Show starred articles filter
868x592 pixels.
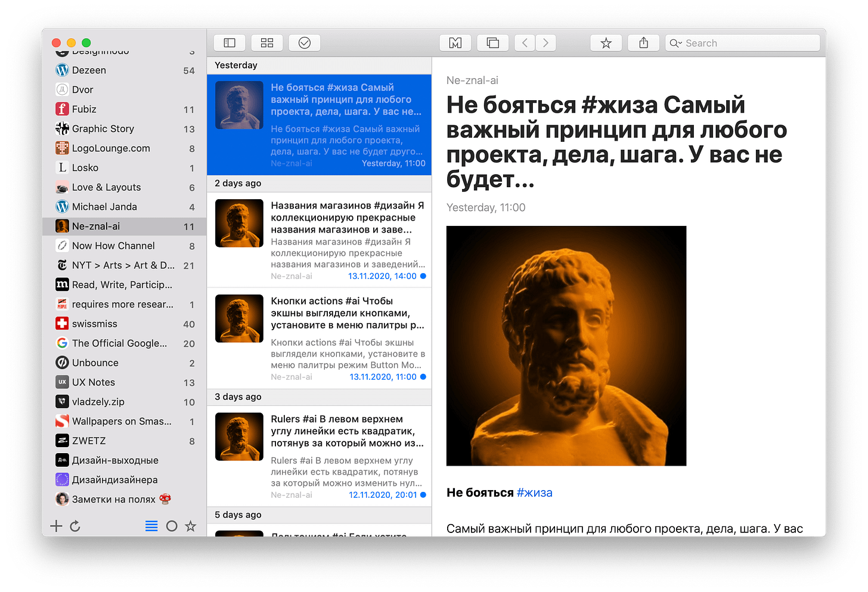(x=191, y=526)
